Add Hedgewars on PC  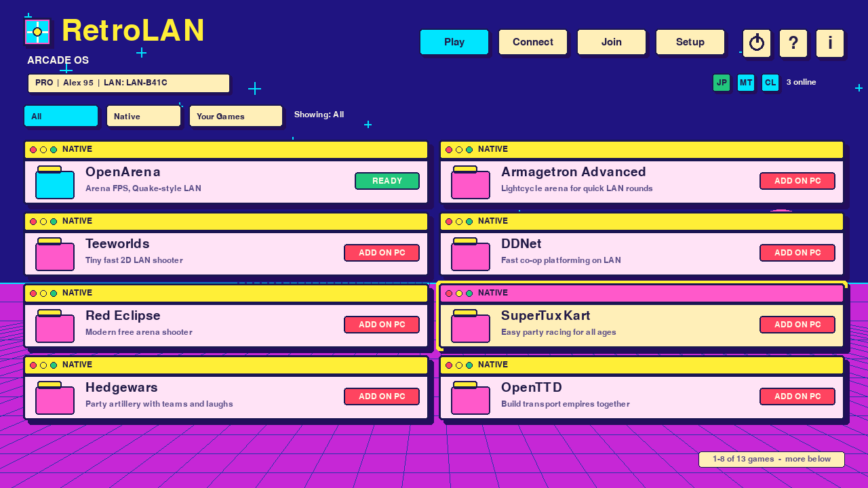click(382, 396)
